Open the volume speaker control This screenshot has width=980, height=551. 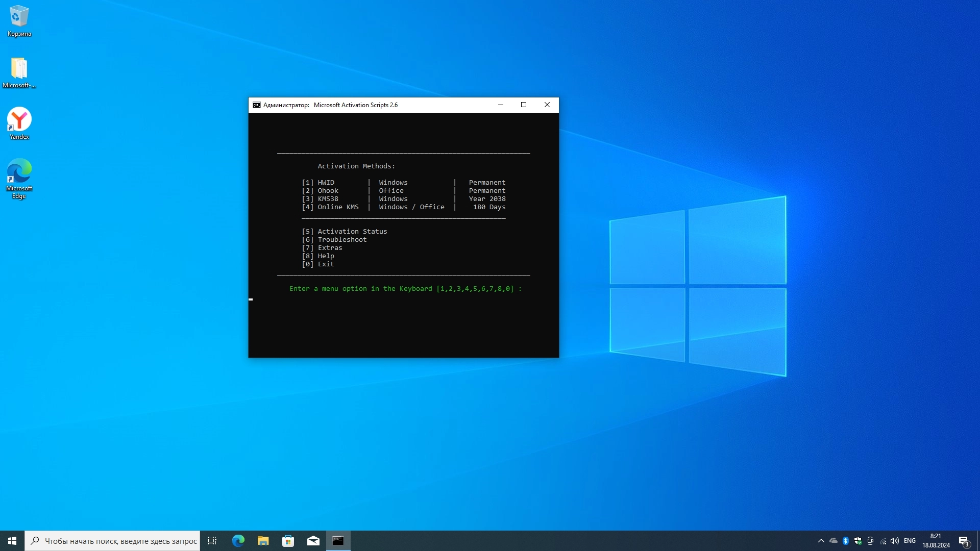click(895, 541)
